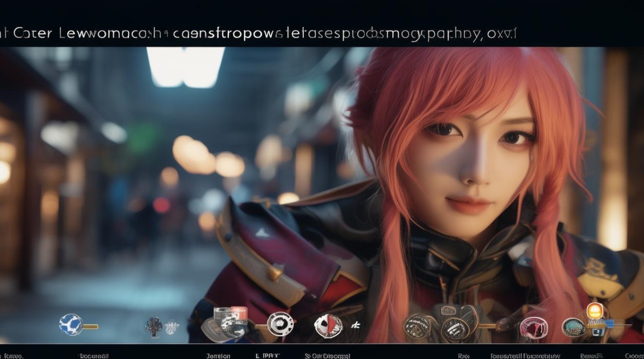Select the dark tree-shaped icon
This screenshot has width=644, height=359.
click(x=153, y=325)
